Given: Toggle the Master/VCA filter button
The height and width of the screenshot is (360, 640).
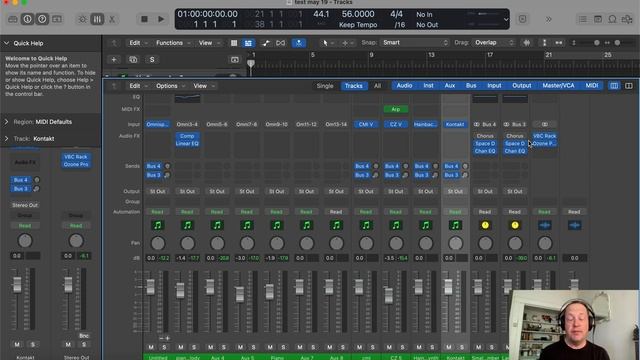Looking at the screenshot, I should click(x=558, y=86).
